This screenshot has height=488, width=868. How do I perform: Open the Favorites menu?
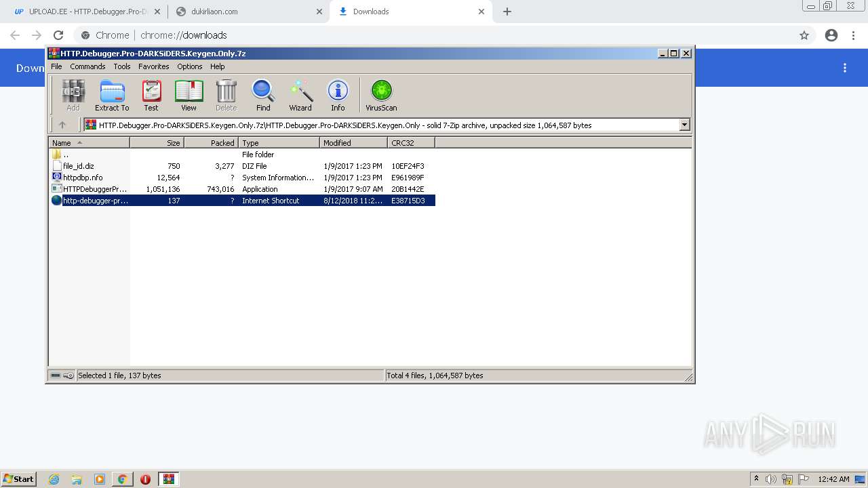coord(154,66)
